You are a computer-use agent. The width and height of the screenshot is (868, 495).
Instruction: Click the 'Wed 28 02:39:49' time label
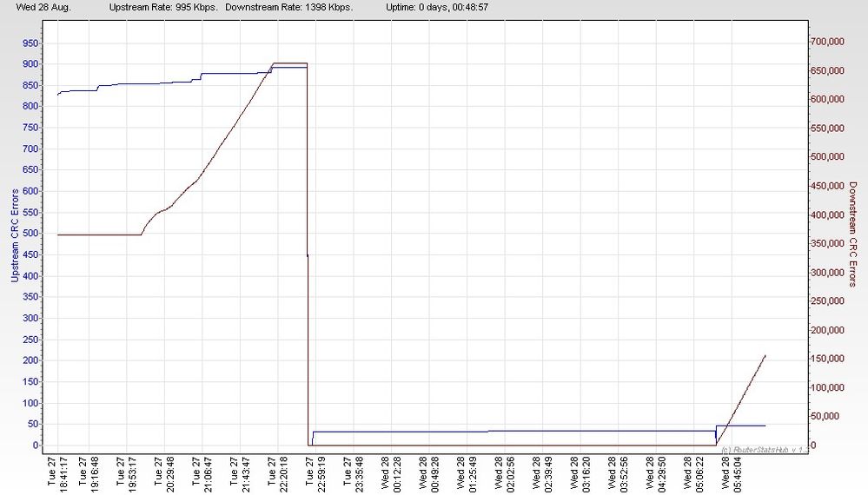click(x=542, y=474)
